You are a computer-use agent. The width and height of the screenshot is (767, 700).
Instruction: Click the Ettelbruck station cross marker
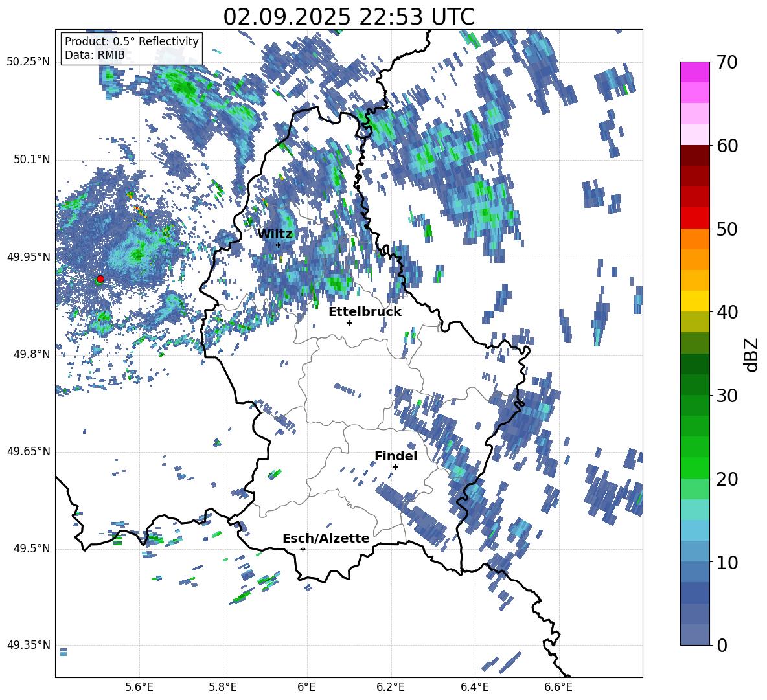349,322
